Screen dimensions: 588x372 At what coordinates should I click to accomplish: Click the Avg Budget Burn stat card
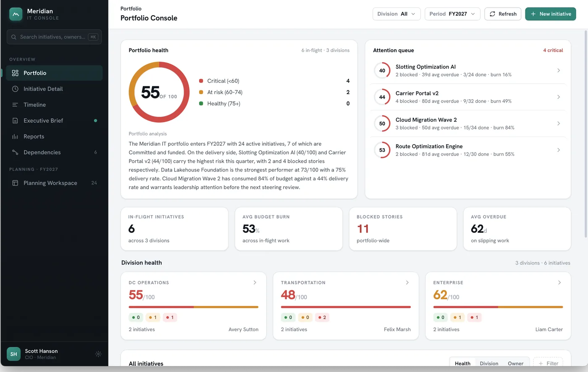click(289, 229)
